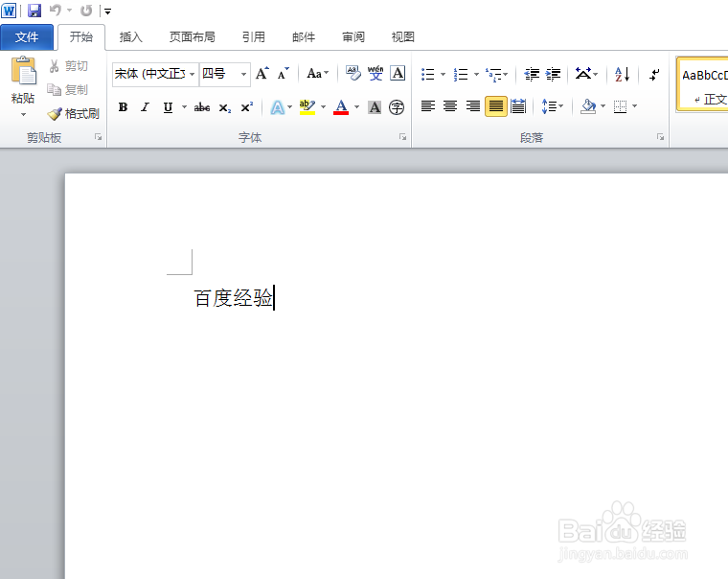Click the Sort A-Z icon
Screen dimensions: 728x579
click(x=622, y=74)
